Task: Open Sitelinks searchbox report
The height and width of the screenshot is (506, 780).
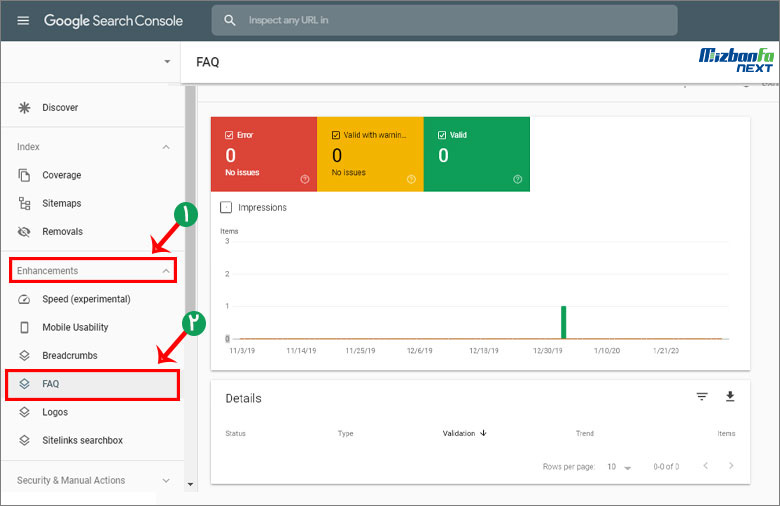Action: pos(82,440)
